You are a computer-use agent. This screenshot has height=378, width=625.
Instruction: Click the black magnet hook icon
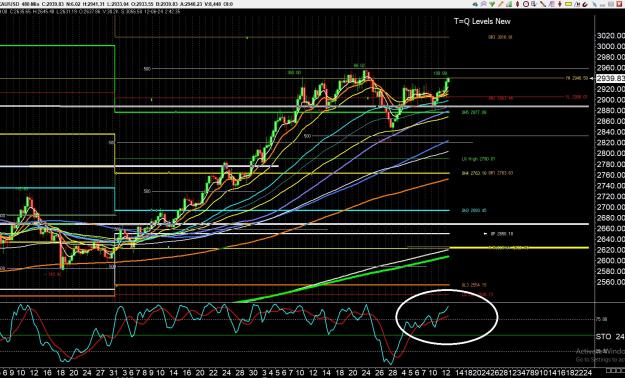coord(586,4)
